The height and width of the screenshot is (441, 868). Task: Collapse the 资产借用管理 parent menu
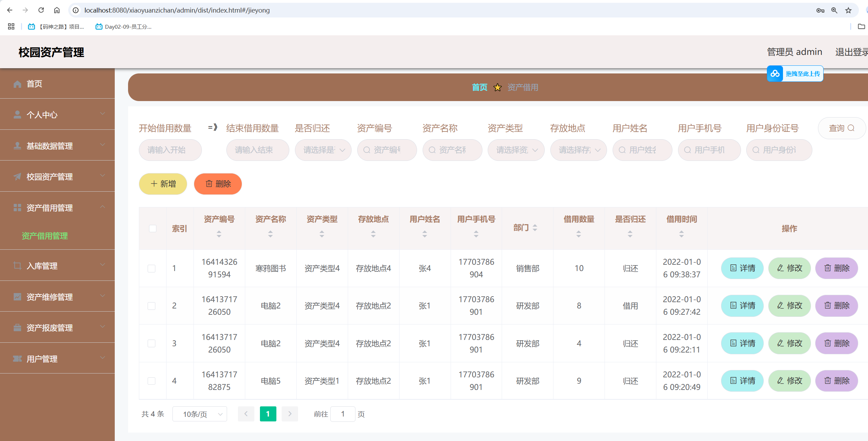[x=103, y=207]
